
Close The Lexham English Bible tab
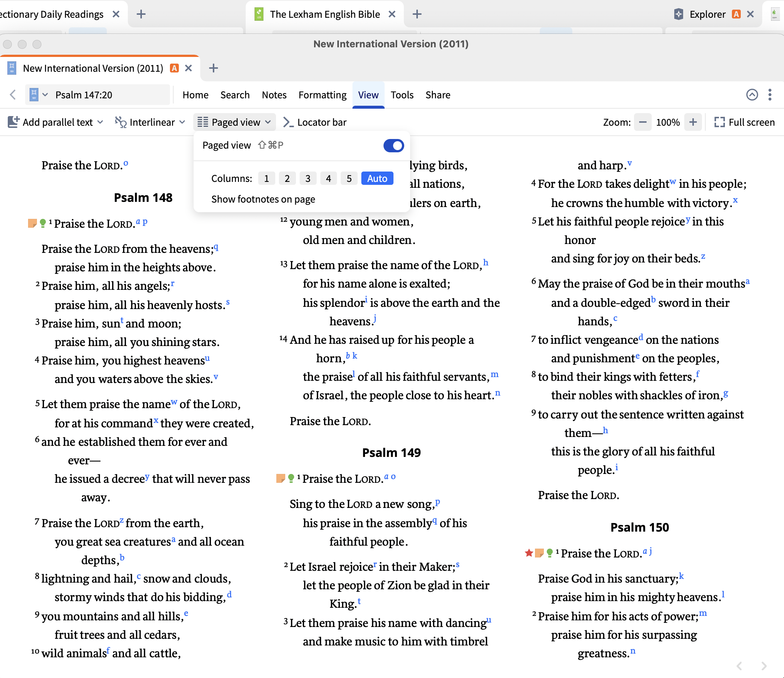coord(392,14)
